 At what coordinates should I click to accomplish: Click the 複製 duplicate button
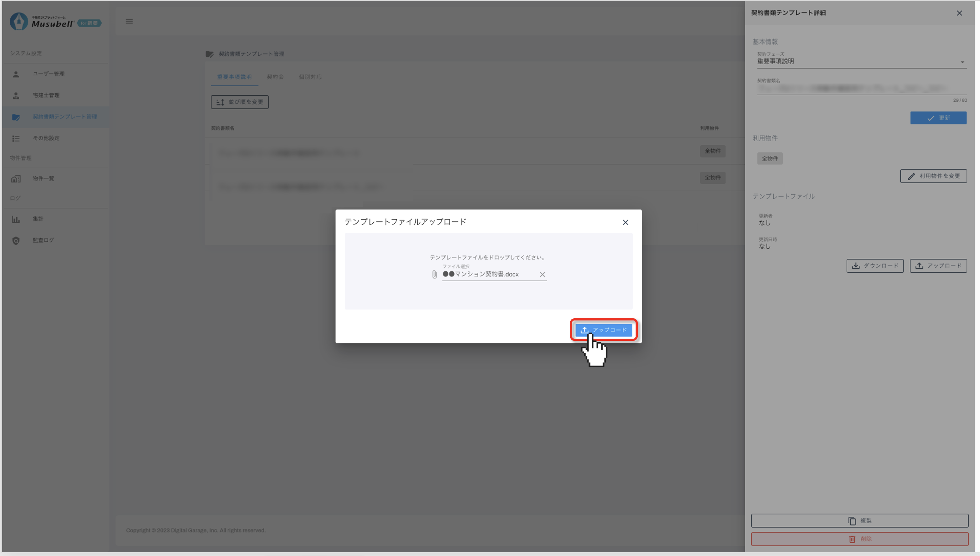[859, 521]
